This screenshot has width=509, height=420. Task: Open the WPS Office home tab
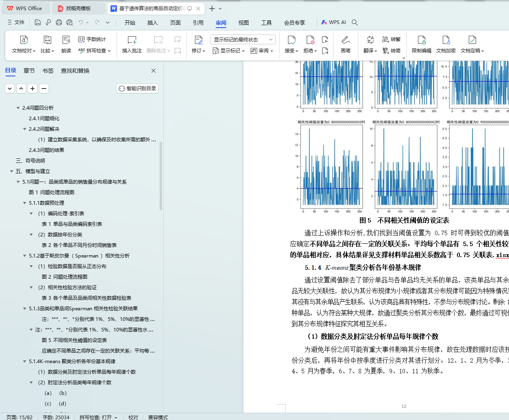point(26,8)
